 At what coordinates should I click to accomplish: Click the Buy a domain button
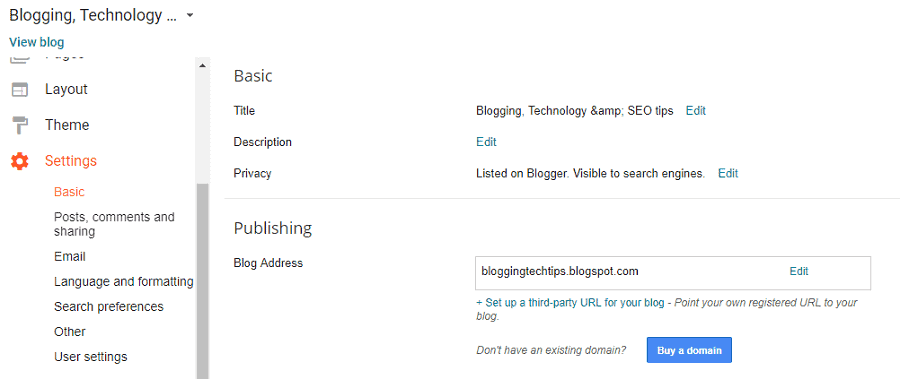point(689,350)
